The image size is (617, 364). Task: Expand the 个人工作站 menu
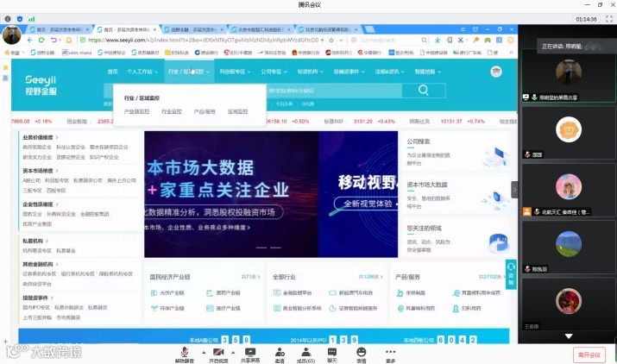pyautogui.click(x=142, y=72)
